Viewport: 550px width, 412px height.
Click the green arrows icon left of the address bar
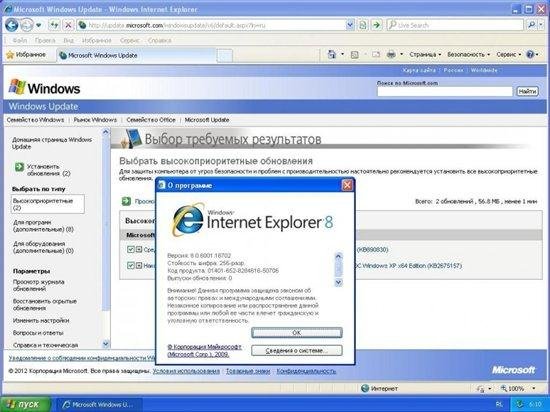[54, 25]
